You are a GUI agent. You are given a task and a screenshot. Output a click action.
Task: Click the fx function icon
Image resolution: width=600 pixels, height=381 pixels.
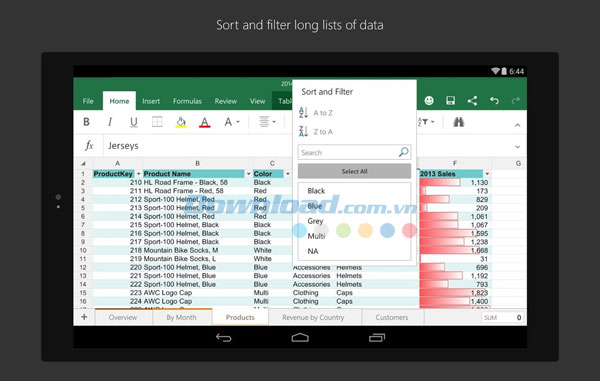[x=89, y=146]
